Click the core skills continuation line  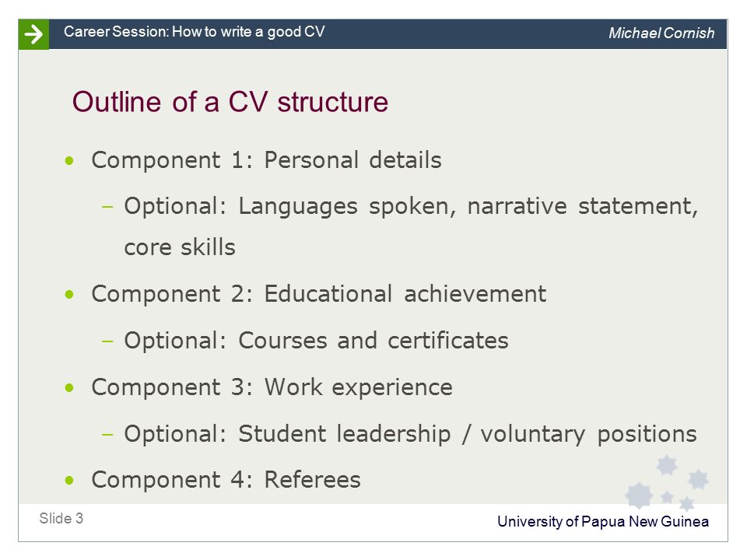(x=180, y=247)
